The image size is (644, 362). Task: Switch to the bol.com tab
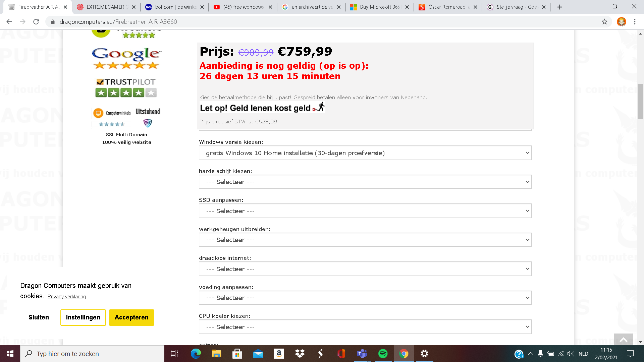pyautogui.click(x=175, y=7)
